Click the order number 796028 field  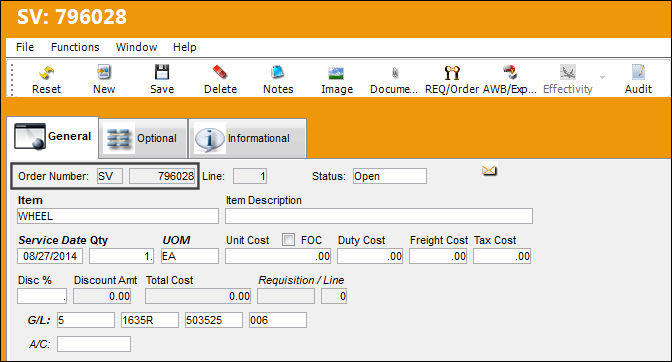coord(162,176)
